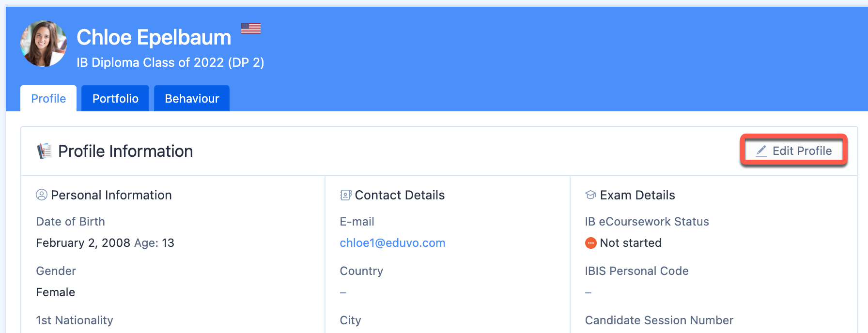This screenshot has width=868, height=333.
Task: Open Chloe Epelbaum's profile photo
Action: coord(44,44)
